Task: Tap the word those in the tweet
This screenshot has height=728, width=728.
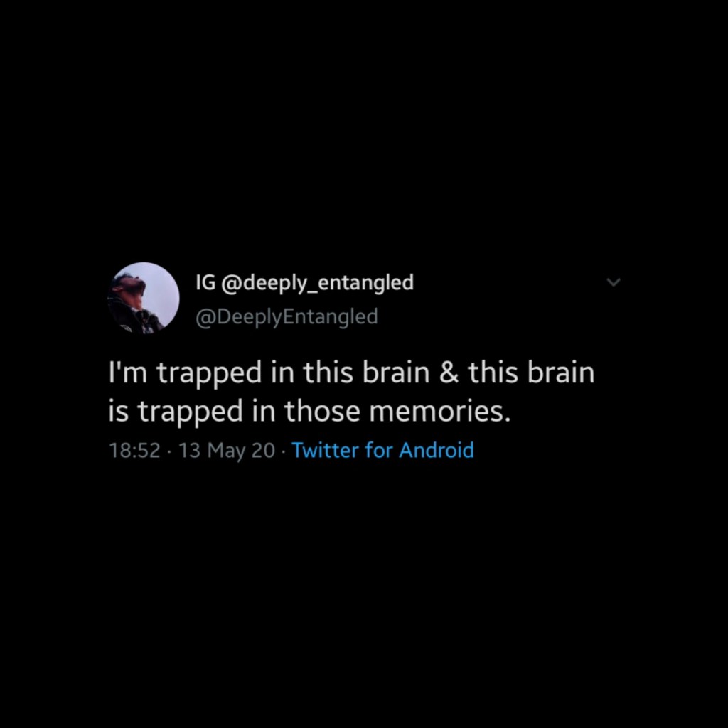Action: [322, 411]
